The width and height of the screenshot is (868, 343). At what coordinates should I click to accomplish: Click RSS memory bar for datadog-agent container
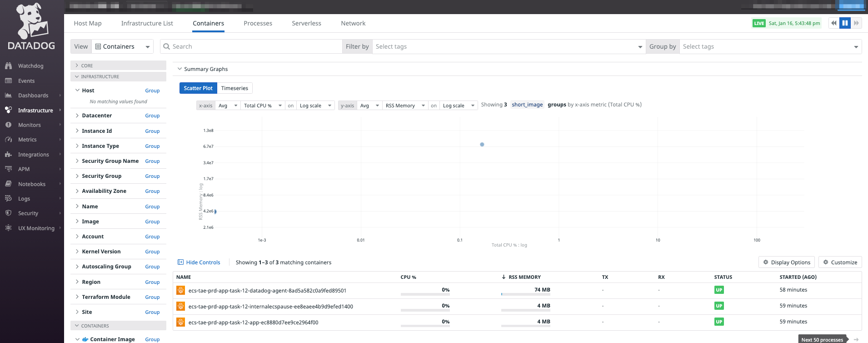point(526,294)
